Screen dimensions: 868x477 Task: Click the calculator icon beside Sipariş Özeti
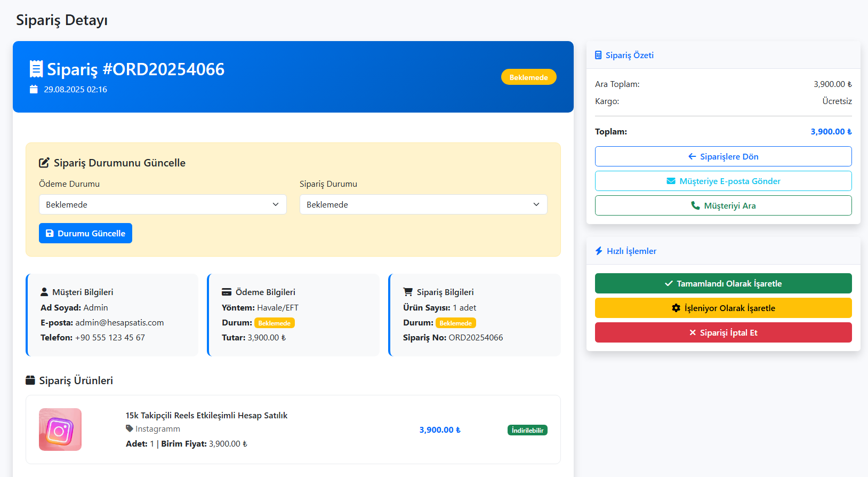[598, 55]
